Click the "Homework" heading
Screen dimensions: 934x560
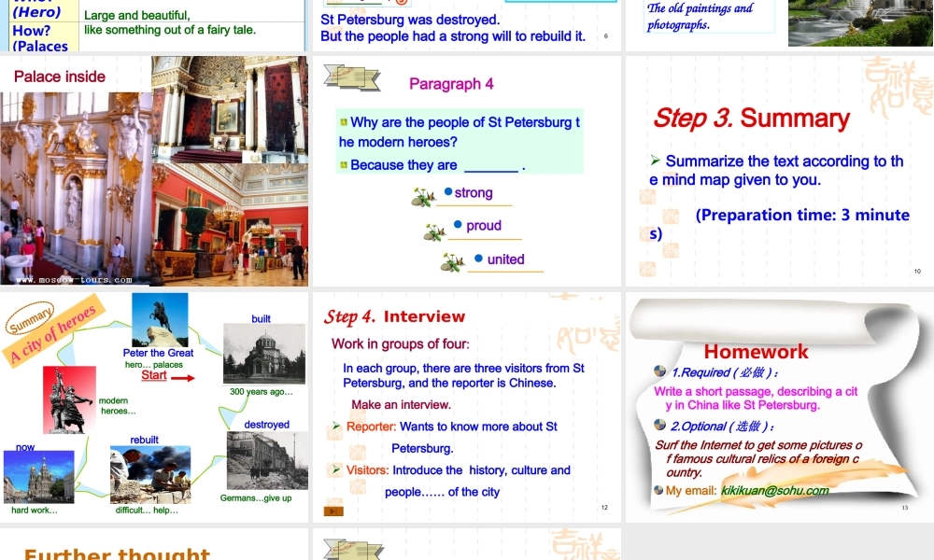pyautogui.click(x=756, y=352)
